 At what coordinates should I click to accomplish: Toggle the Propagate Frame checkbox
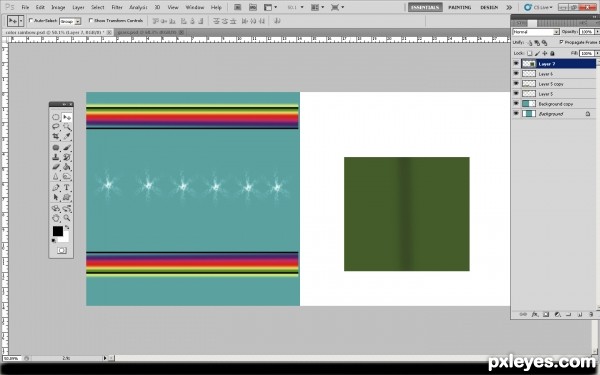point(561,42)
